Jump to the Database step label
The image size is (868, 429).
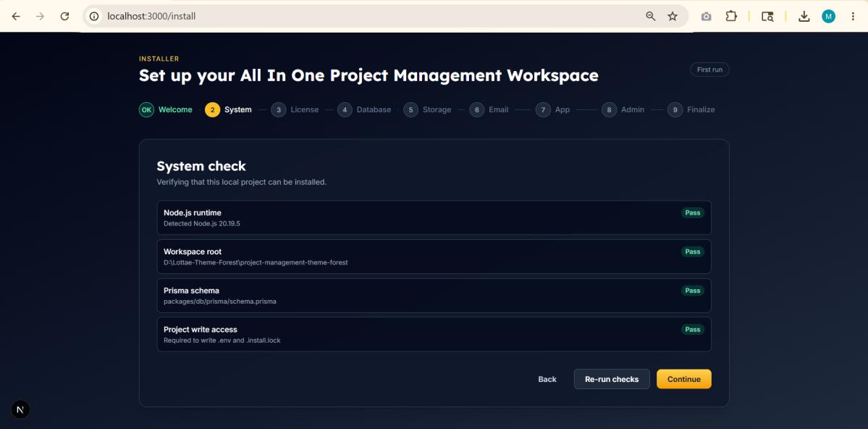click(374, 109)
